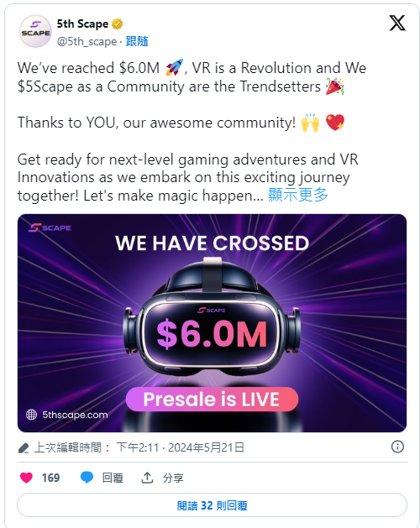Tap the share upload arrow icon
420x528 pixels.
[147, 478]
